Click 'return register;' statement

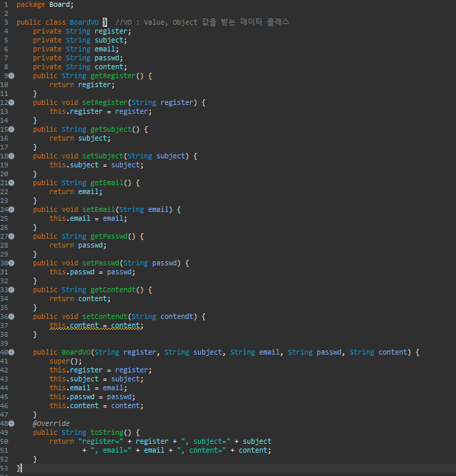[x=82, y=85]
